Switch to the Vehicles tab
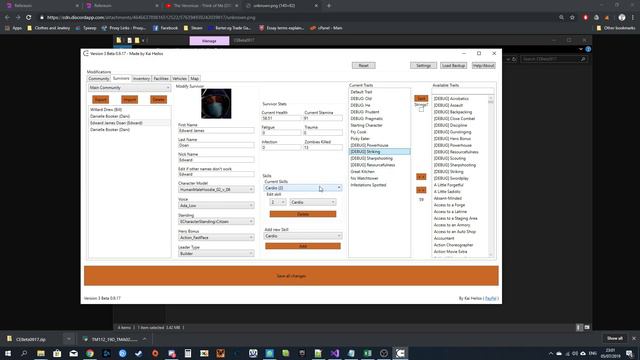Image resolution: width=640 pixels, height=360 pixels. 180,78
